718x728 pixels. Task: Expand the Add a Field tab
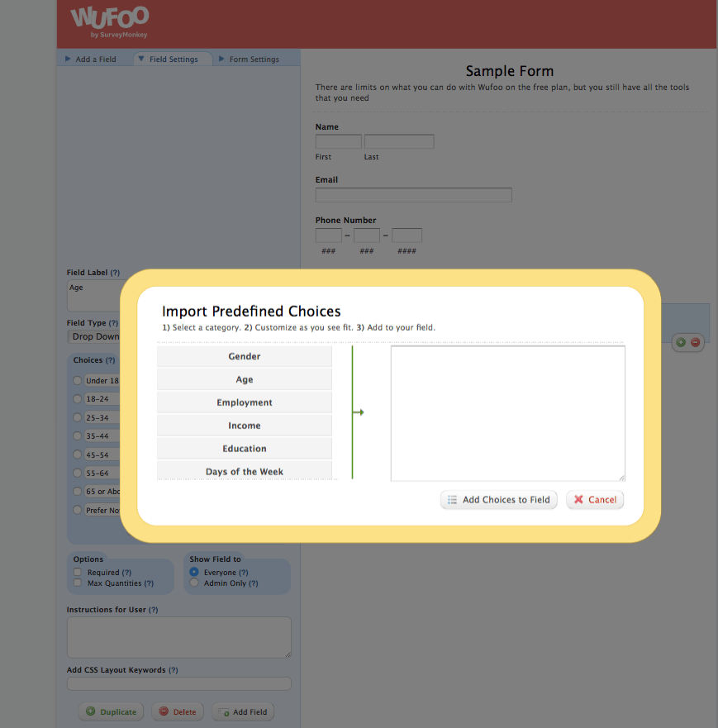(91, 59)
